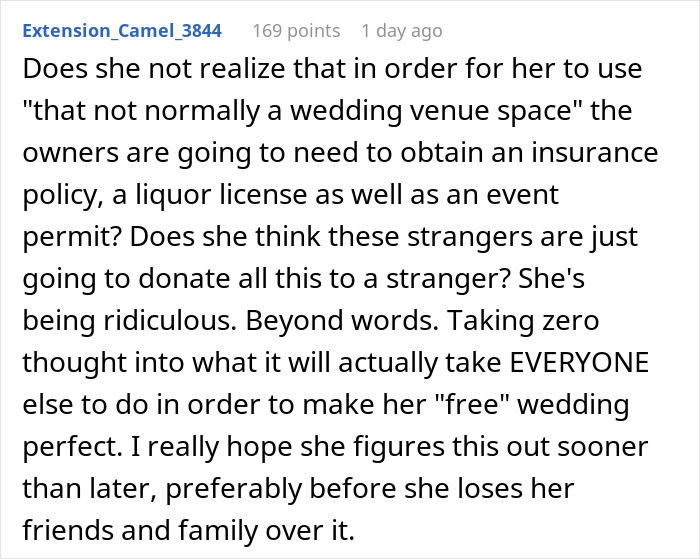The height and width of the screenshot is (559, 700).
Task: Open the Extension_Camel_3844 user profile
Action: tap(120, 31)
